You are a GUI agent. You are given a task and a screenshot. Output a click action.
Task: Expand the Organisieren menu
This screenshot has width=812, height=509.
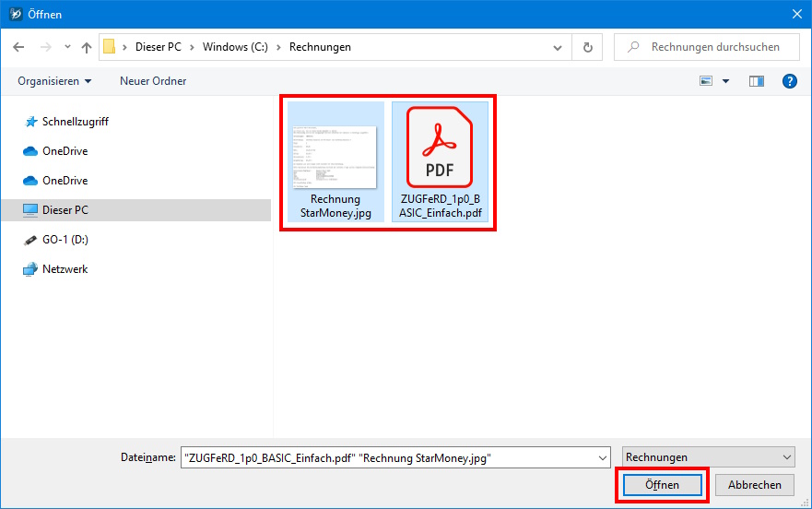click(54, 81)
